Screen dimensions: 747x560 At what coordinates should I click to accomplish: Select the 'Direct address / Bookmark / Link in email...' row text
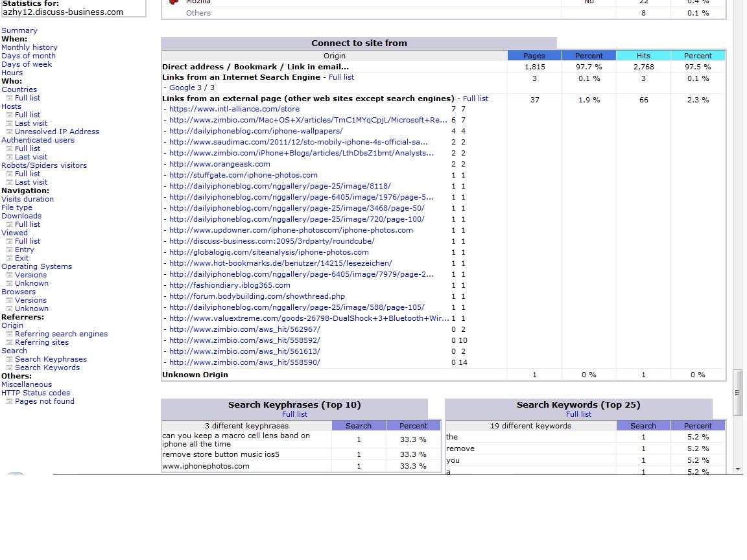click(255, 67)
